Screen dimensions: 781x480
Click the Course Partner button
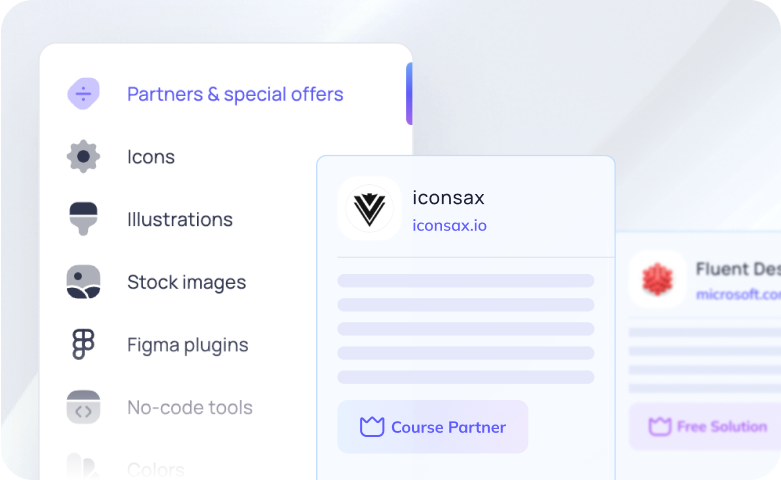pyautogui.click(x=432, y=427)
